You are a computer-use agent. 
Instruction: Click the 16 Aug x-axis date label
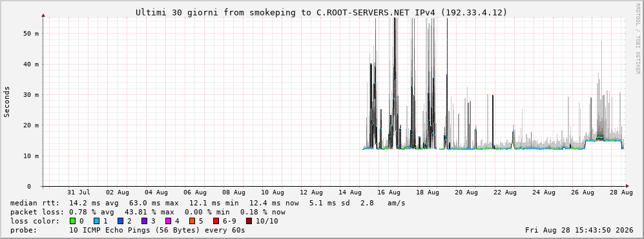388,192
